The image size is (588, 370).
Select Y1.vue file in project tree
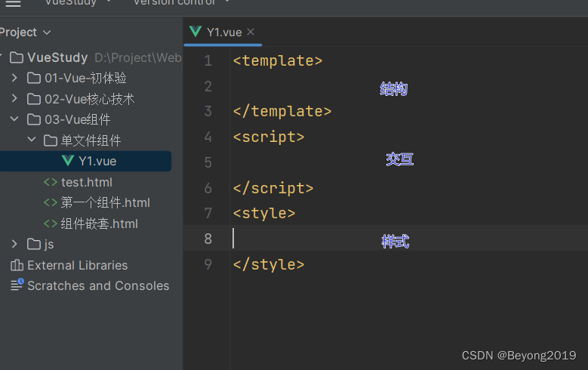(x=97, y=161)
